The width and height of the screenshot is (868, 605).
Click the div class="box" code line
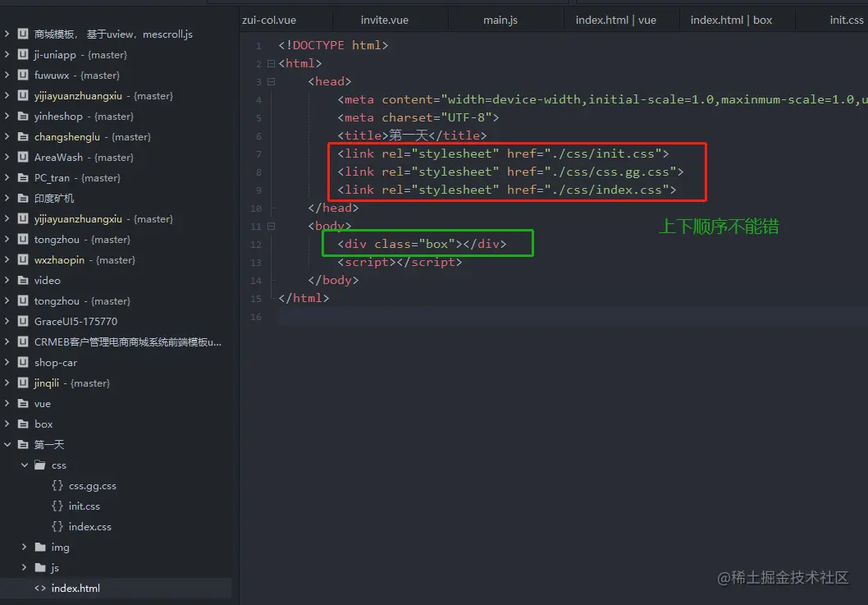[422, 244]
